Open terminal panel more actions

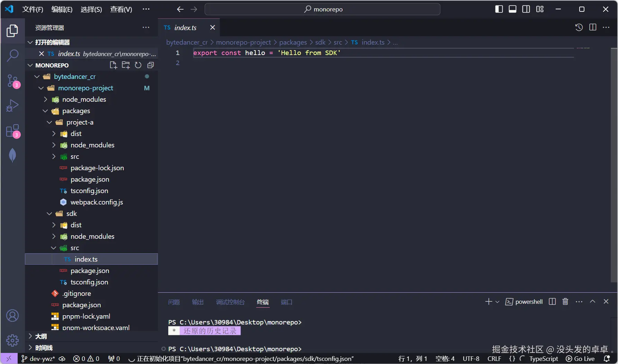pyautogui.click(x=579, y=302)
